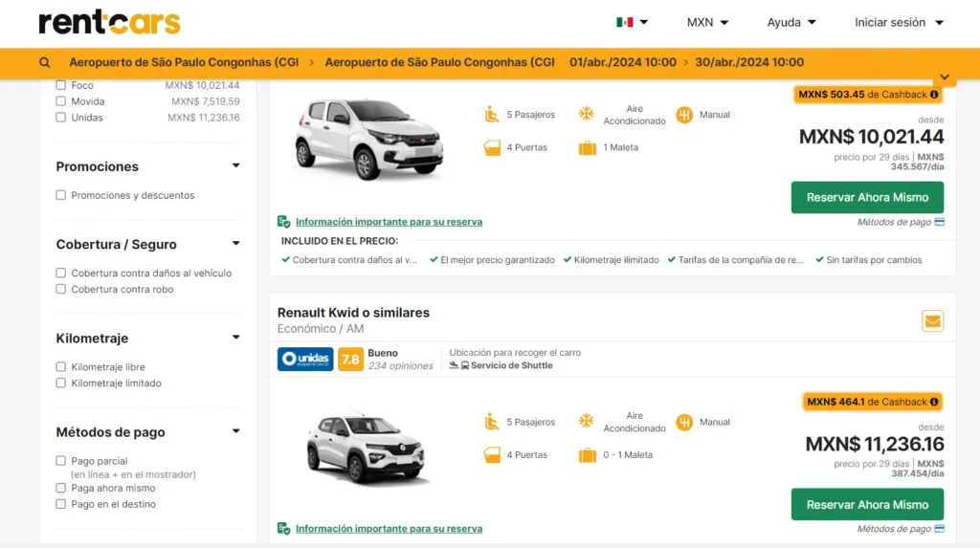
Task: Click the email envelope icon on Renault Kwid card
Action: tap(932, 321)
